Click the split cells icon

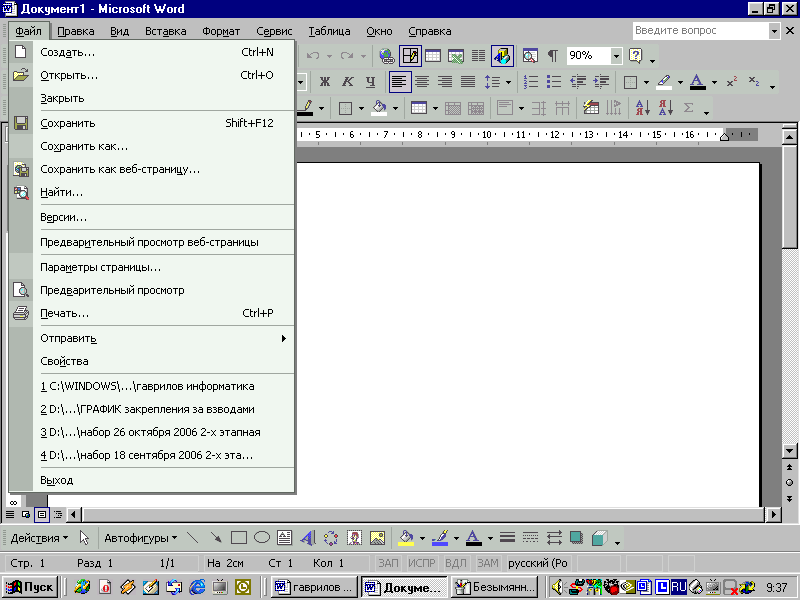[x=476, y=108]
